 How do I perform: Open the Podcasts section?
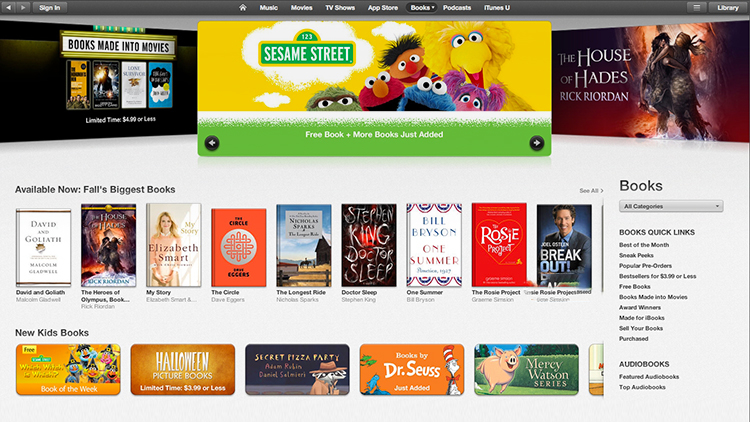[x=457, y=8]
